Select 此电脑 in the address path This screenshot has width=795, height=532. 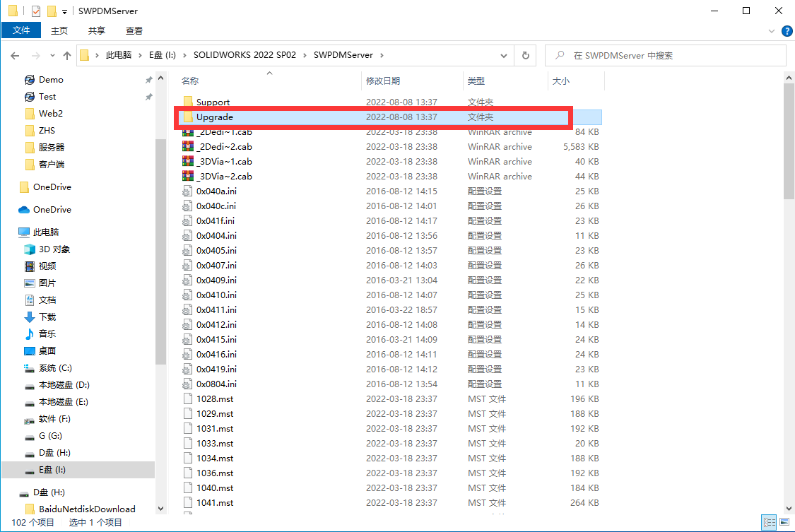119,54
